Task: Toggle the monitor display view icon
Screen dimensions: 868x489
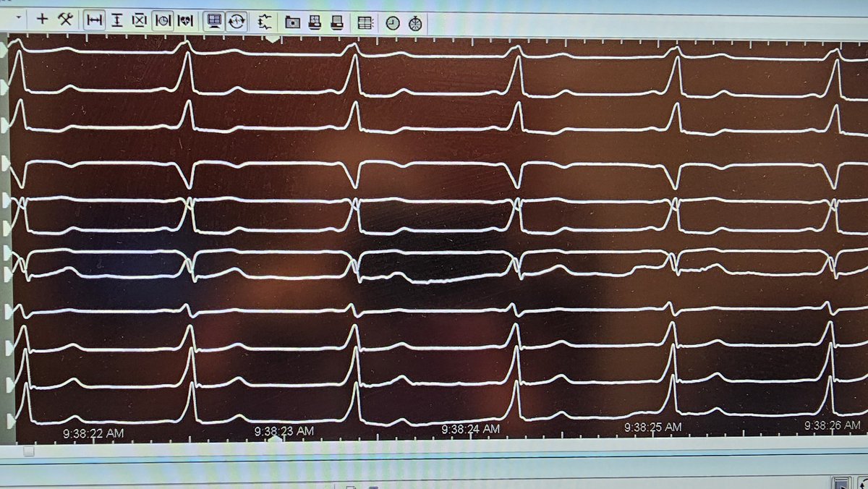Action: coord(214,21)
